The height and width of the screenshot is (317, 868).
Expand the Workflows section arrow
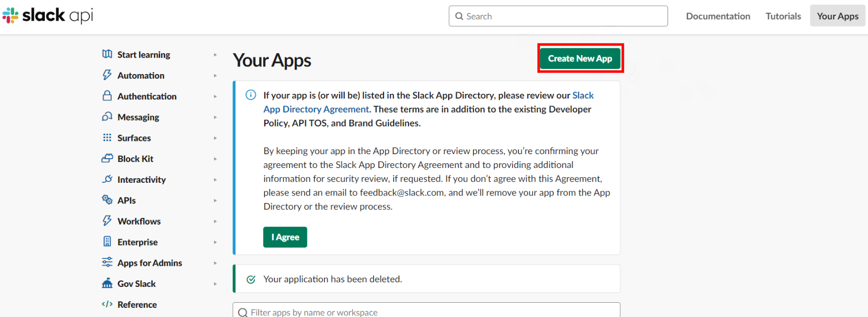coord(215,222)
